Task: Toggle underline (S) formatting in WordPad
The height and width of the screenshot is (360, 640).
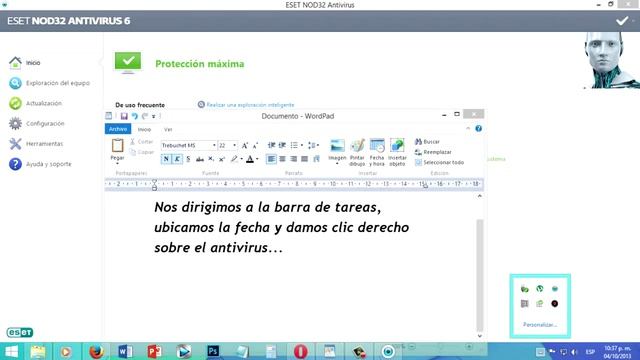Action: [188, 159]
